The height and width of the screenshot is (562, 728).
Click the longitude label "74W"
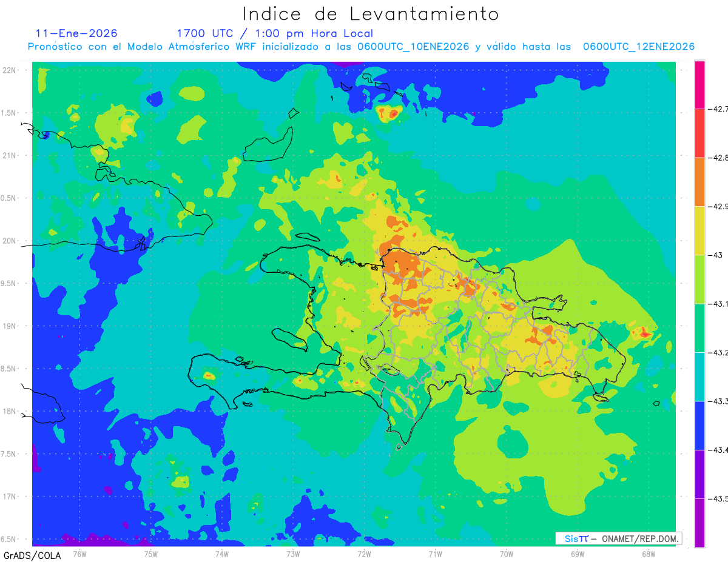click(222, 554)
